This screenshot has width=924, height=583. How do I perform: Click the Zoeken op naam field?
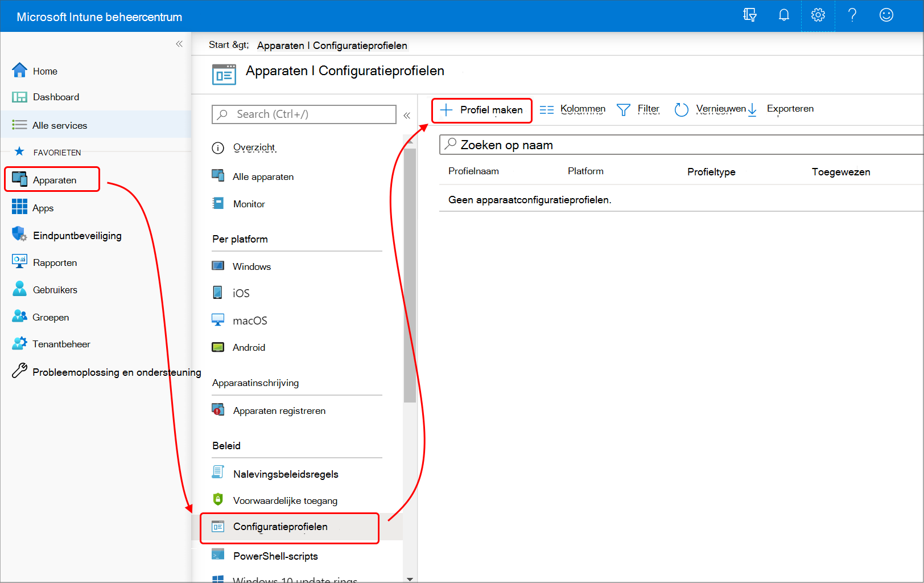(682, 145)
